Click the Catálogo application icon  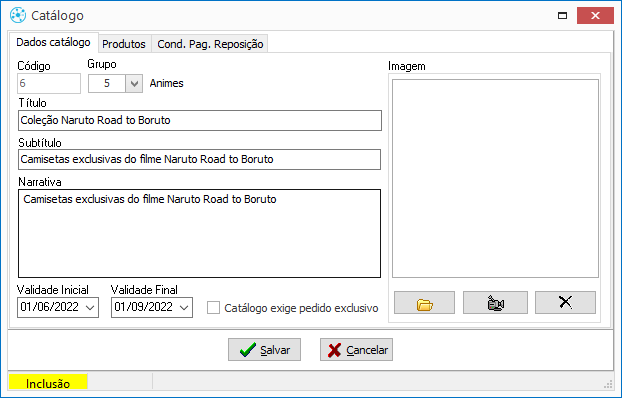pos(18,15)
